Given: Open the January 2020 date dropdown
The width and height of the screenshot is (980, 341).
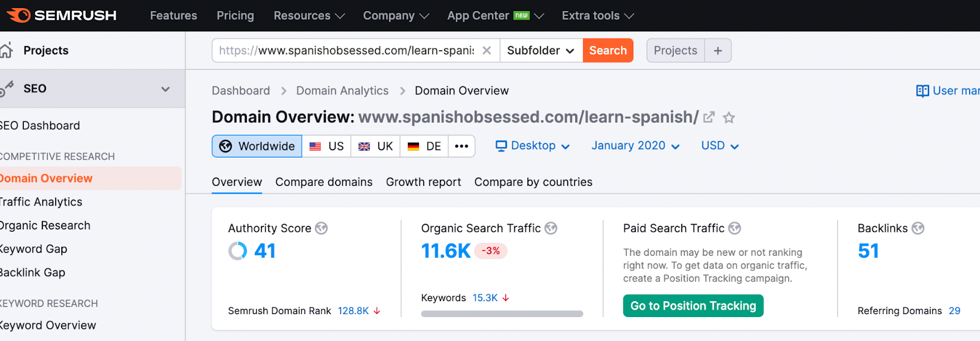Looking at the screenshot, I should click(635, 146).
